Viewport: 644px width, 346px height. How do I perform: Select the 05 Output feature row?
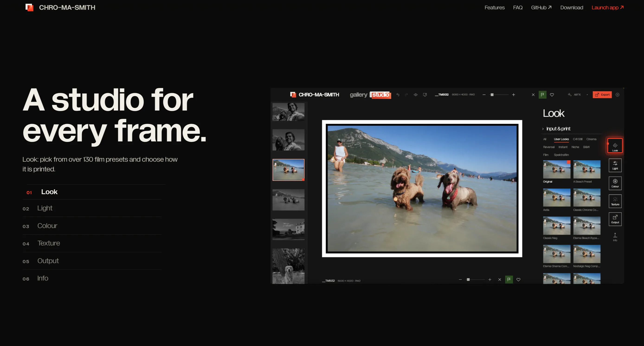[92, 261]
